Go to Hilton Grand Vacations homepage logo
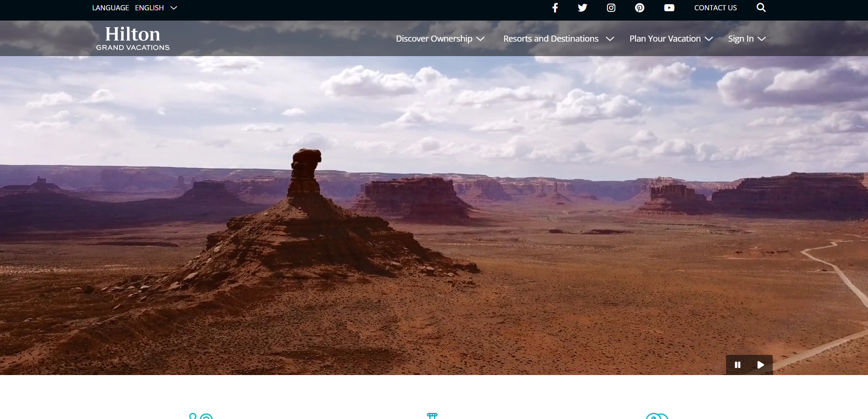The width and height of the screenshot is (868, 419). tap(133, 38)
